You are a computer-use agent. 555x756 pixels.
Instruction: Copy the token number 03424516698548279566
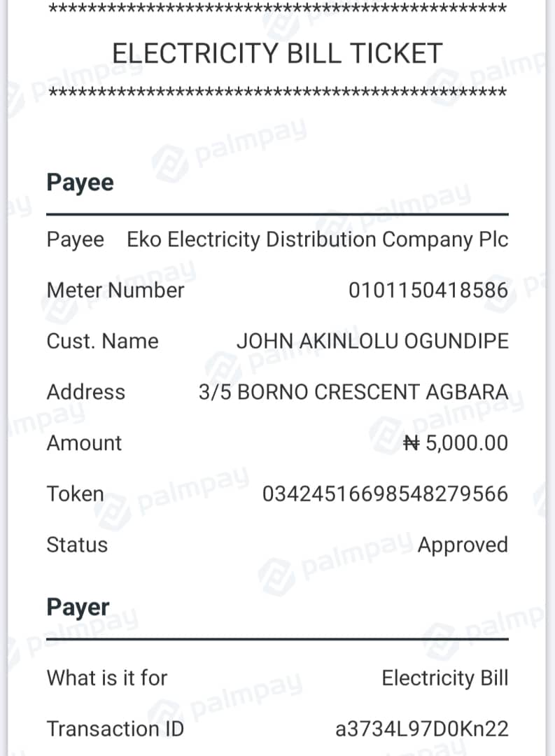pyautogui.click(x=385, y=494)
